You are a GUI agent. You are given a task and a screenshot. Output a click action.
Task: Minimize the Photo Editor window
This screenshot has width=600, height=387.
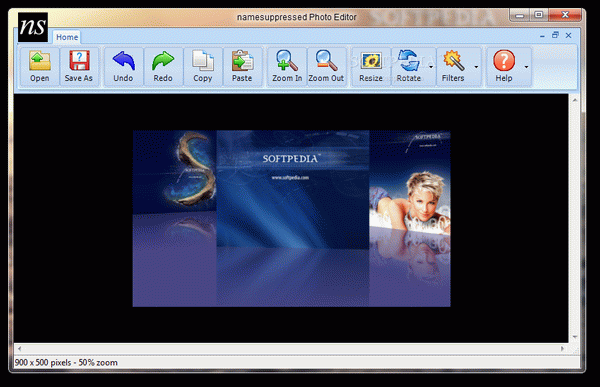519,15
